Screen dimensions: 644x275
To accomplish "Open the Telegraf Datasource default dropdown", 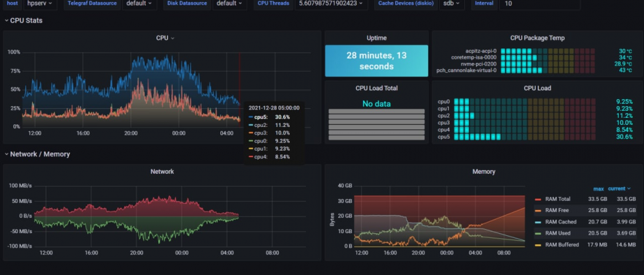I will [x=139, y=3].
